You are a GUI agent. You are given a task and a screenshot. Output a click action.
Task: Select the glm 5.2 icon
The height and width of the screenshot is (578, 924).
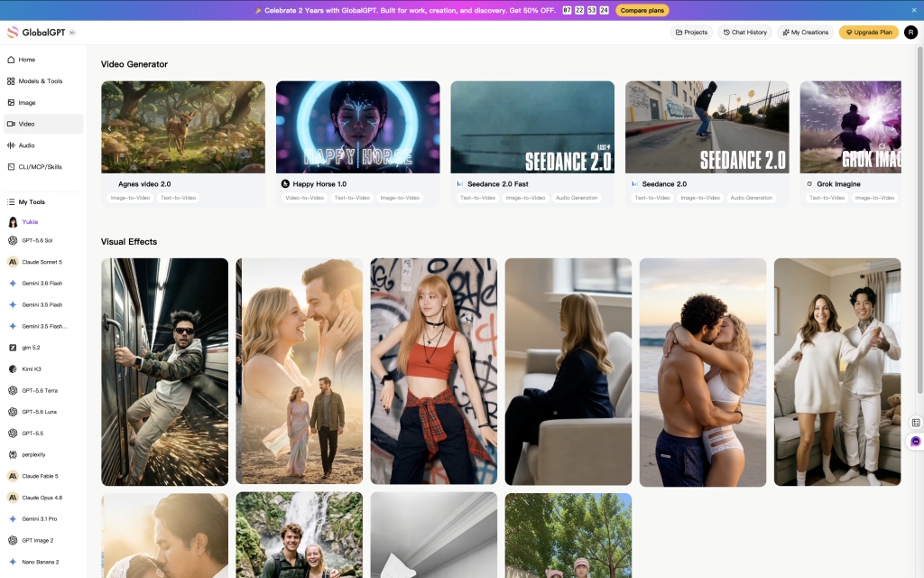point(13,348)
